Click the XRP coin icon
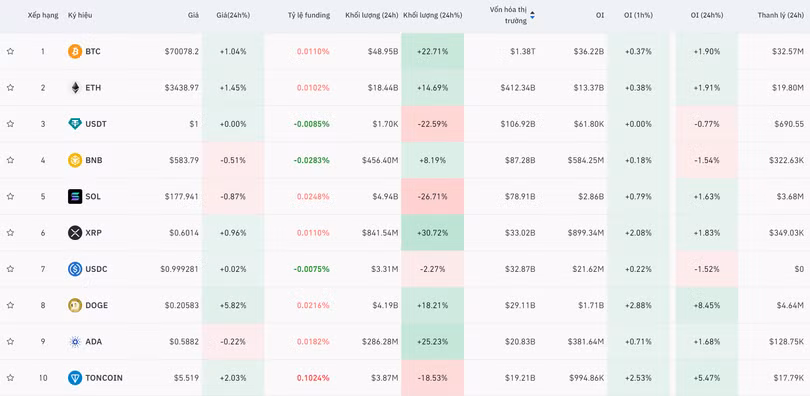This screenshot has height=396, width=810. point(75,233)
